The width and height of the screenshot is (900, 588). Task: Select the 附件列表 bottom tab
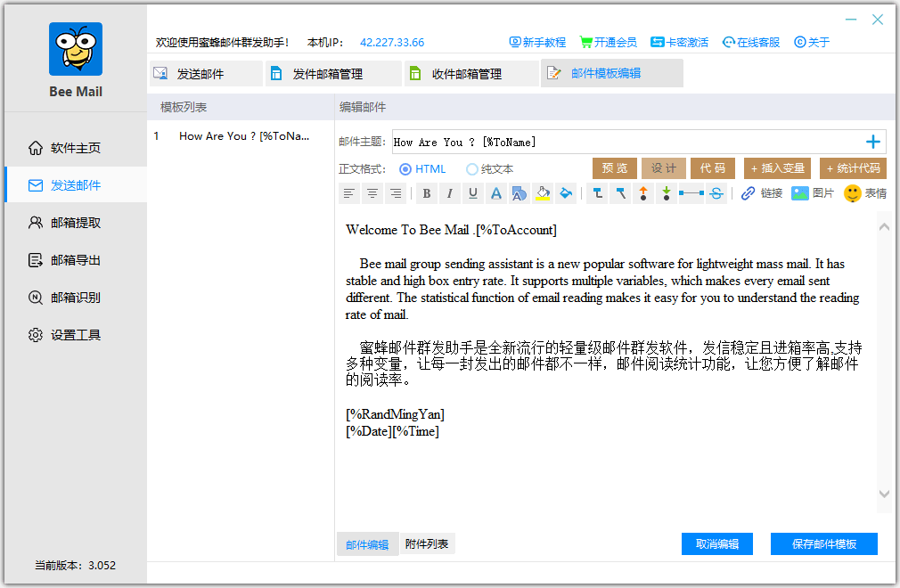click(427, 543)
